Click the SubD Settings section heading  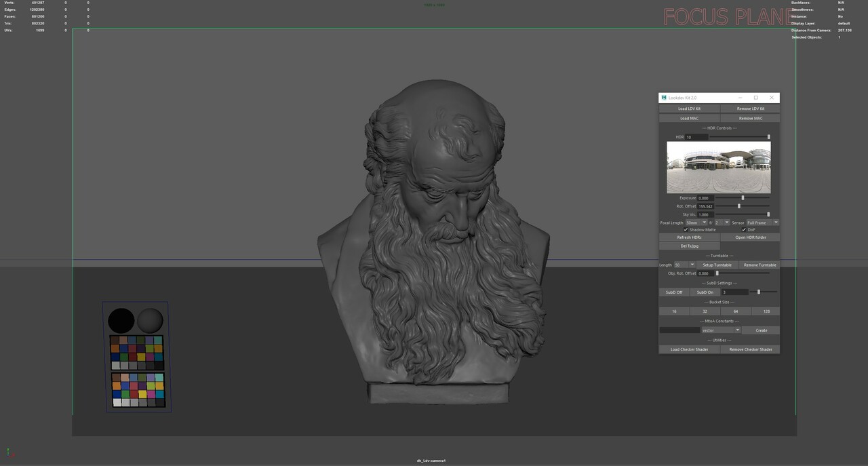pos(719,283)
